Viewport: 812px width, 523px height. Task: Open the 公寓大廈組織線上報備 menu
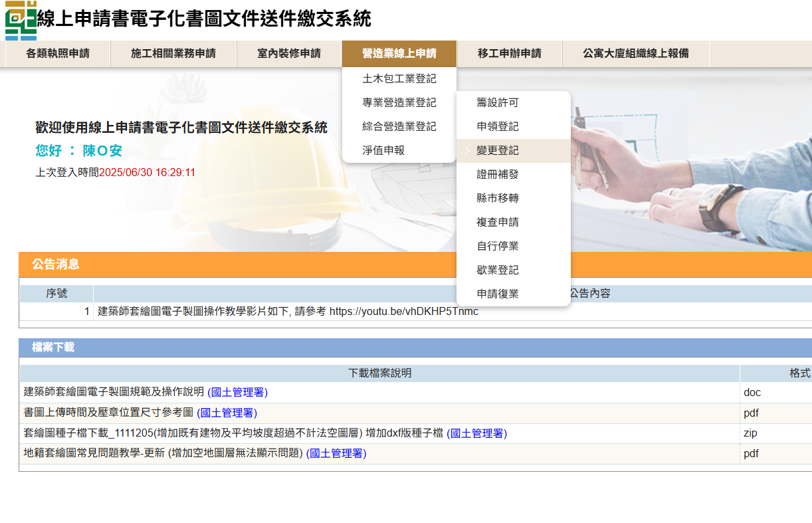pyautogui.click(x=635, y=54)
